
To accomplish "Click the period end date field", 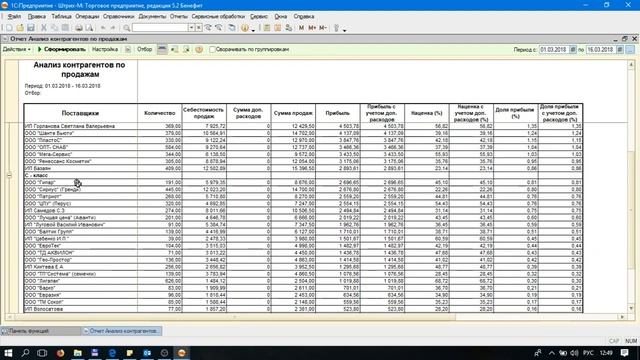I will tap(601, 49).
